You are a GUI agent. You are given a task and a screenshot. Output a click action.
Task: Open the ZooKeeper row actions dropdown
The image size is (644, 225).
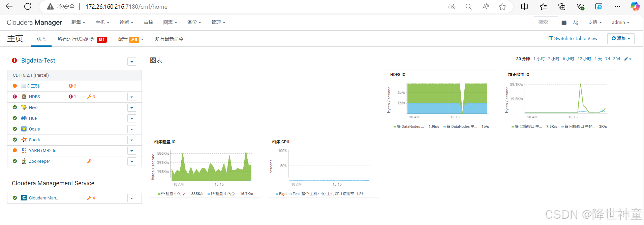click(132, 161)
